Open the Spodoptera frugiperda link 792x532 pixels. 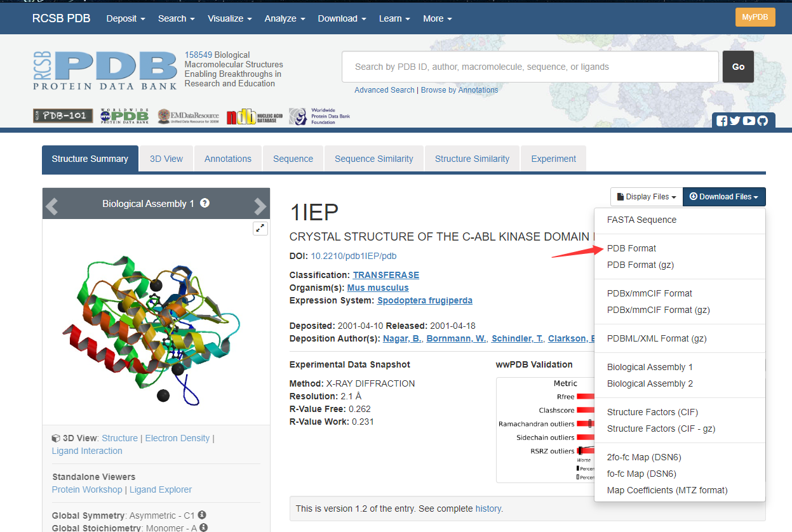(x=425, y=300)
